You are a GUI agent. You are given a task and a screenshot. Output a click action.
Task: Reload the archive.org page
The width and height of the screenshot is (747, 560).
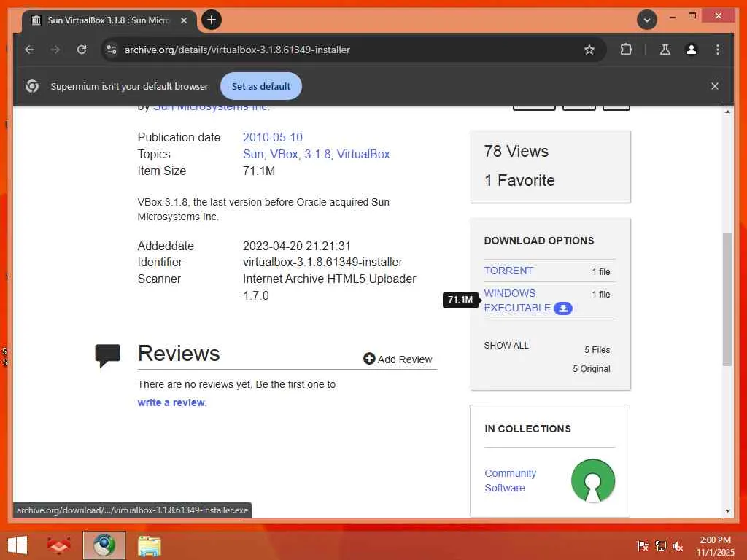(x=82, y=50)
